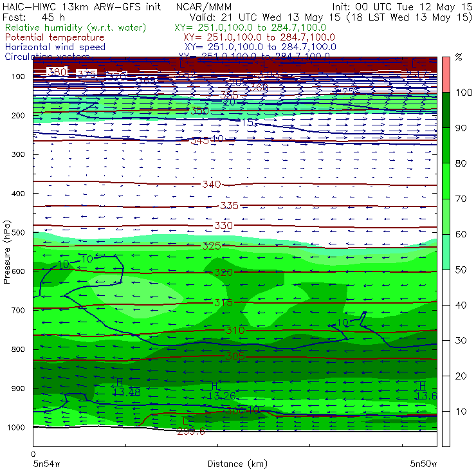Click the '20' colorbar scale label
476x476 pixels.
[461, 376]
